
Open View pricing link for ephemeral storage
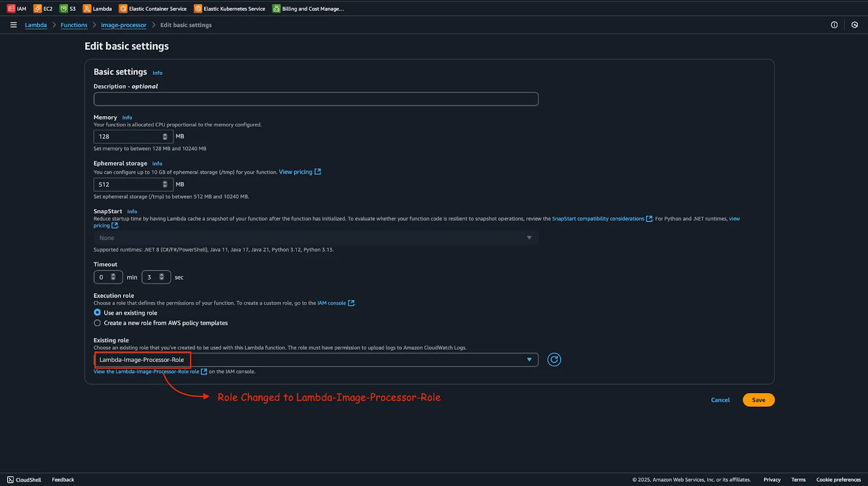click(x=296, y=172)
